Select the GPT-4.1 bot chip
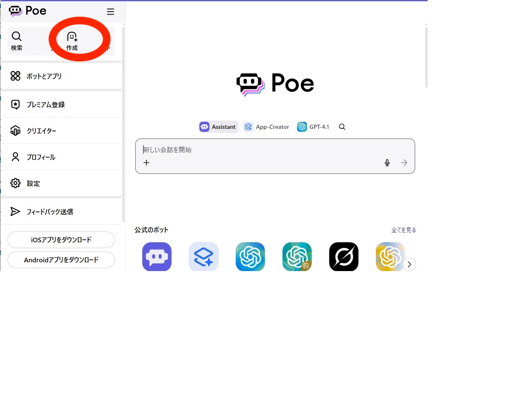 313,127
